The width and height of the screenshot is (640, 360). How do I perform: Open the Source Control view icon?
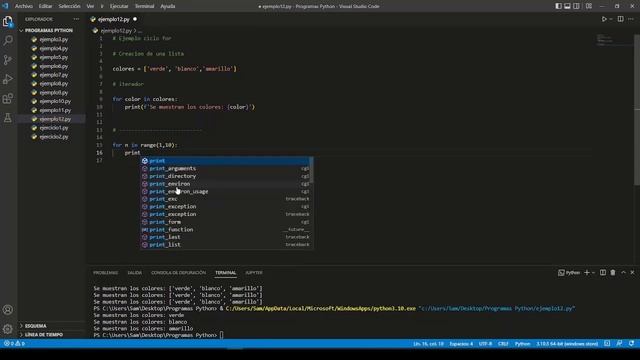tap(8, 60)
